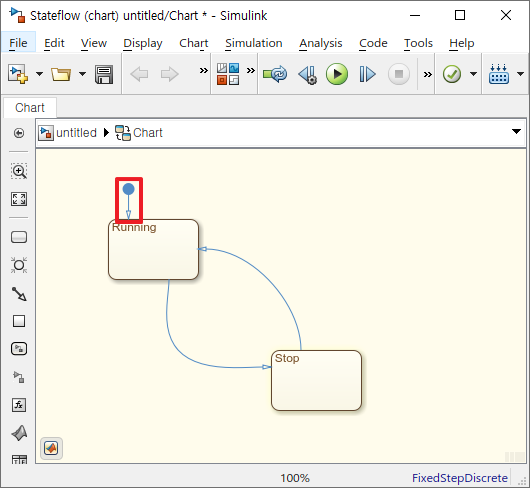The width and height of the screenshot is (530, 488).
Task: Click the Build Model icon
Action: click(x=499, y=74)
